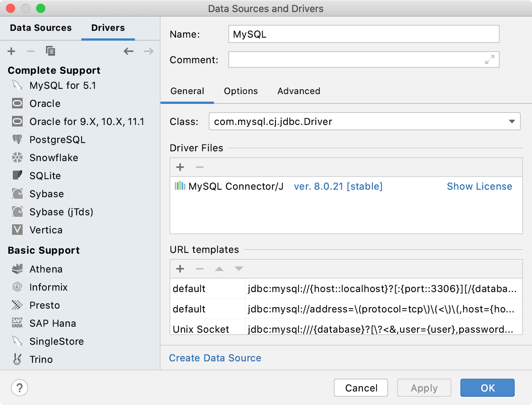This screenshot has width=532, height=405.
Task: Click the back navigation arrow
Action: coord(128,51)
